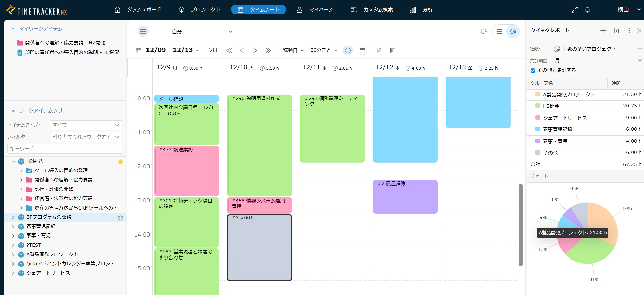Open the calendar icon beside date range
This screenshot has height=295, width=644.
pyautogui.click(x=138, y=50)
